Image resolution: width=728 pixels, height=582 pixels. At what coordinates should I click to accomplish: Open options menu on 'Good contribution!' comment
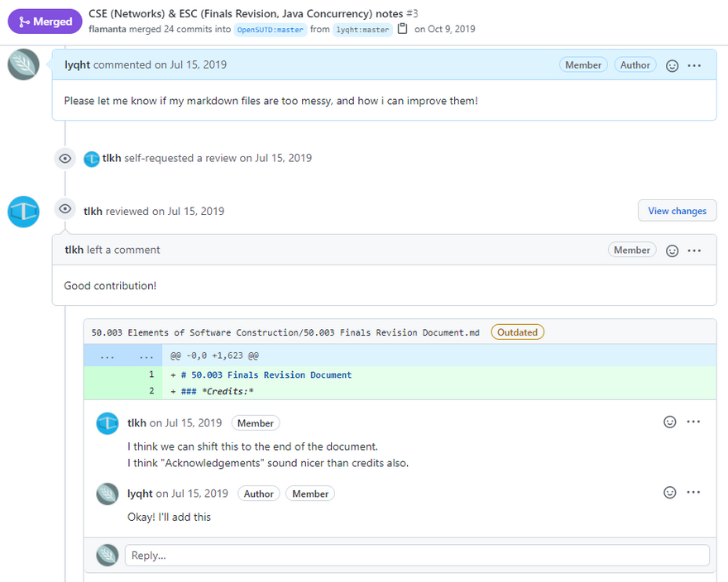pos(694,250)
